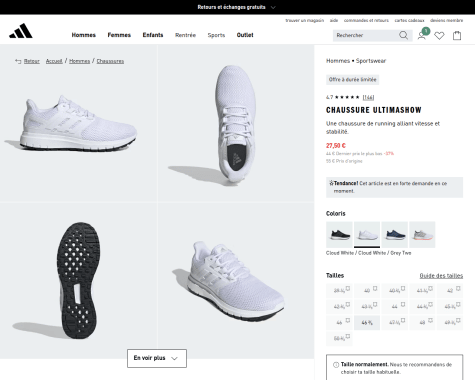475x380 pixels.
Task: Select size 40
Action: tap(367, 291)
